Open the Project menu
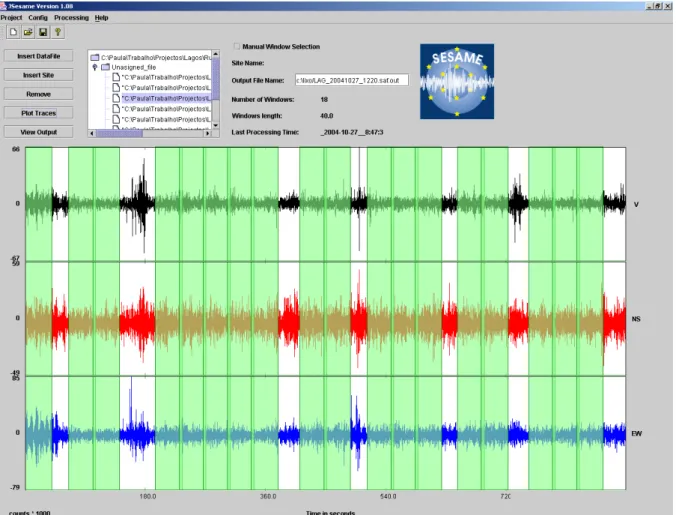This screenshot has width=676, height=515. [x=11, y=18]
